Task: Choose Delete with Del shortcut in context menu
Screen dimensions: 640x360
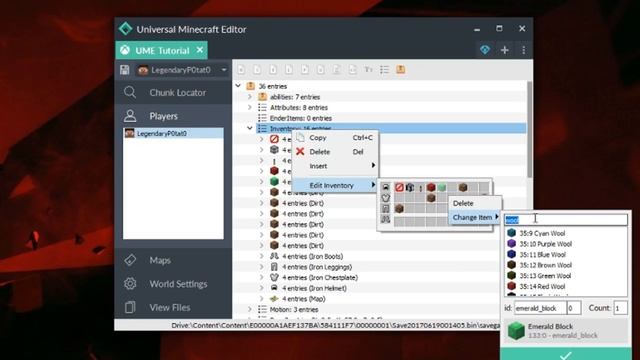Action: (336, 151)
